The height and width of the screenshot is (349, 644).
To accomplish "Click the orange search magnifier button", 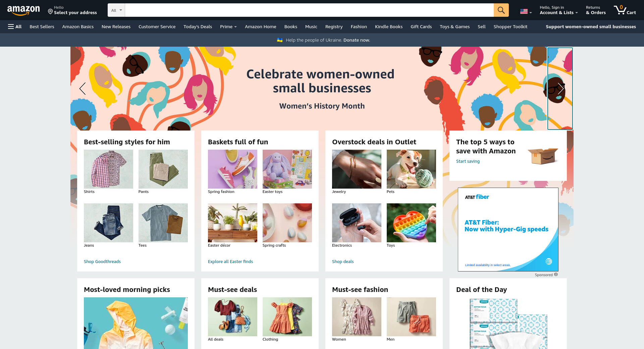I will click(501, 10).
